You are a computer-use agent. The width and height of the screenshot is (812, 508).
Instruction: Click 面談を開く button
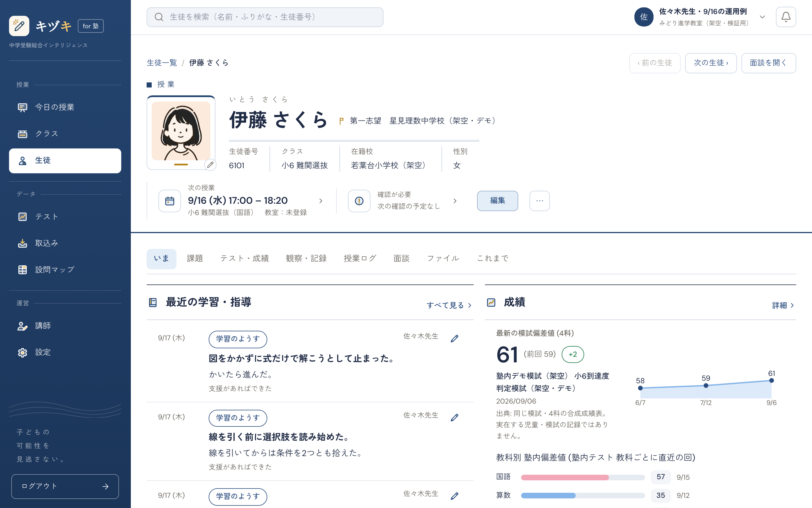[768, 63]
